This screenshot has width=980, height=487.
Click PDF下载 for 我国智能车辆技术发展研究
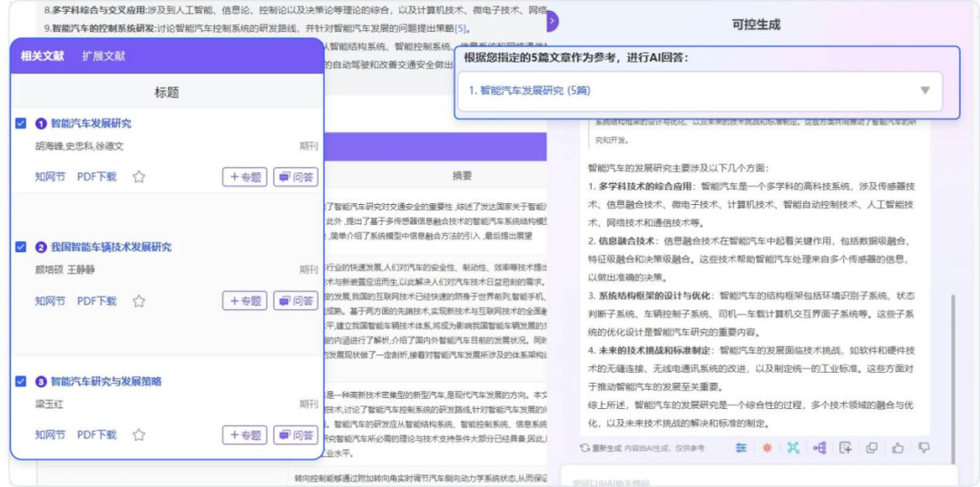point(96,301)
